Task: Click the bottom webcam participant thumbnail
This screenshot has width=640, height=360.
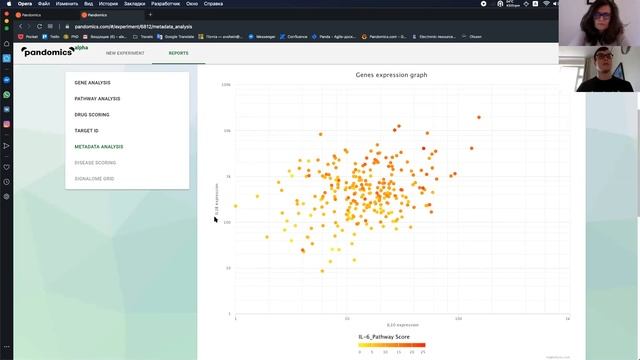Action: click(599, 69)
